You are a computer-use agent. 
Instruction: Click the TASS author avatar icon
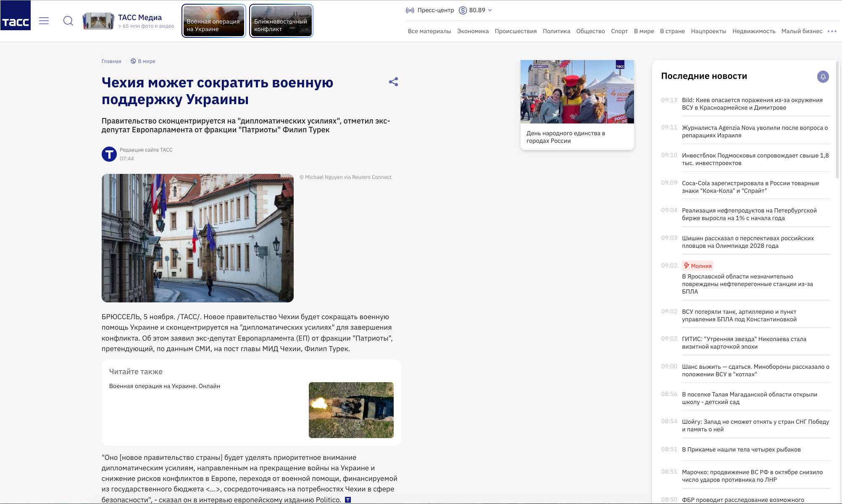tap(109, 154)
